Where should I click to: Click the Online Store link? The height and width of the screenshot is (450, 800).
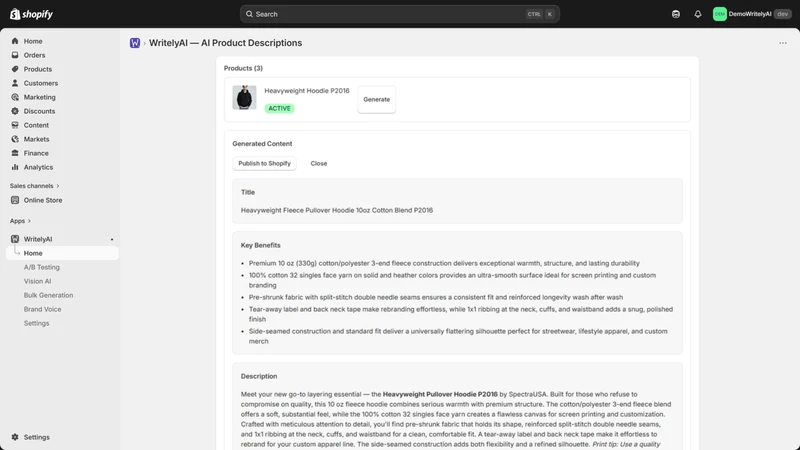(x=43, y=200)
